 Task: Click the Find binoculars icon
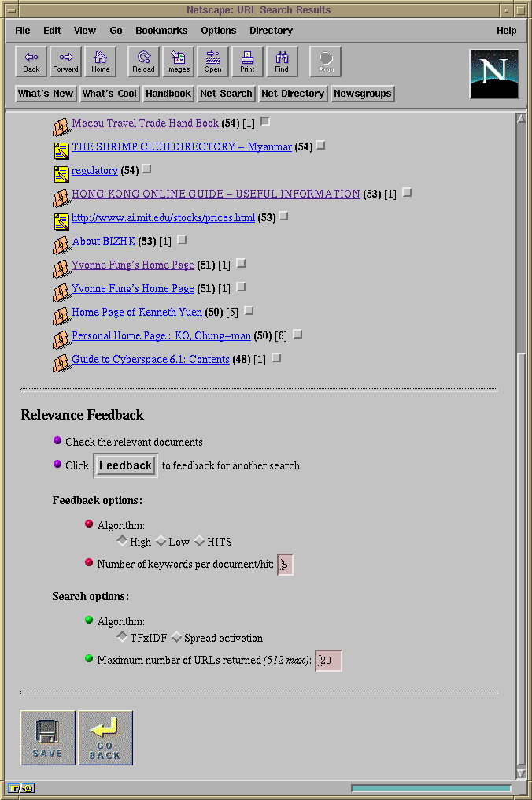(x=282, y=61)
